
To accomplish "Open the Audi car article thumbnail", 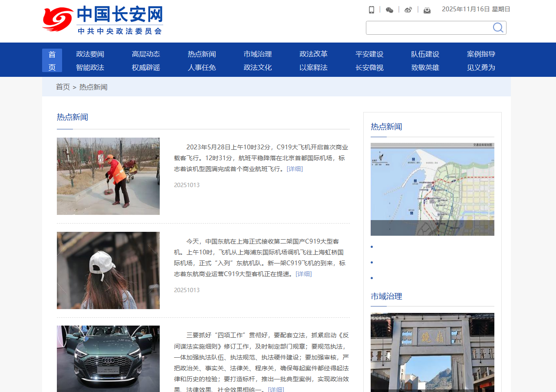I will coord(108,358).
